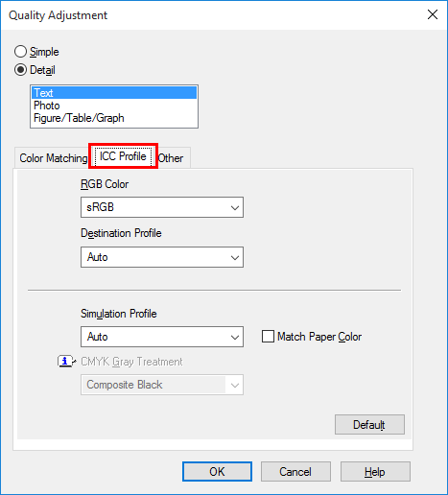Click the Composite Black dropdown arrow
The image size is (448, 495).
tap(235, 385)
